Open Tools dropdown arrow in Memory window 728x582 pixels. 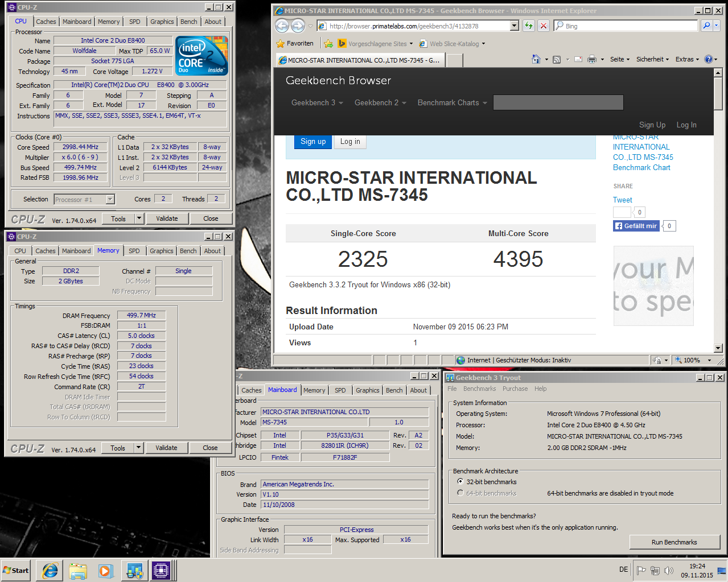pos(138,448)
